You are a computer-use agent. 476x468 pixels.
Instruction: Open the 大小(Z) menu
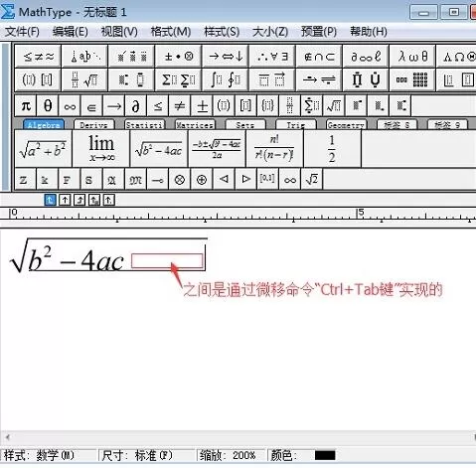coord(270,32)
